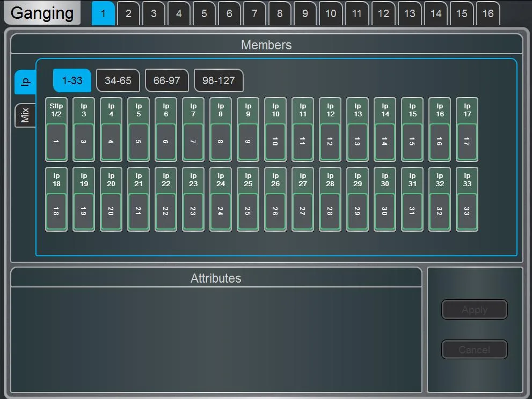Toggle StIp 1/2 as gang member
The width and height of the screenshot is (532, 399).
click(56, 129)
